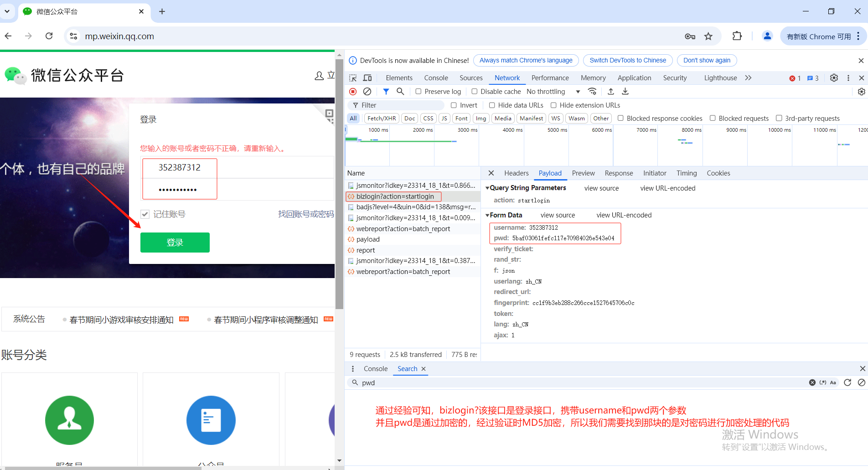The height and width of the screenshot is (470, 868).
Task: Close the request details pane
Action: 491,173
